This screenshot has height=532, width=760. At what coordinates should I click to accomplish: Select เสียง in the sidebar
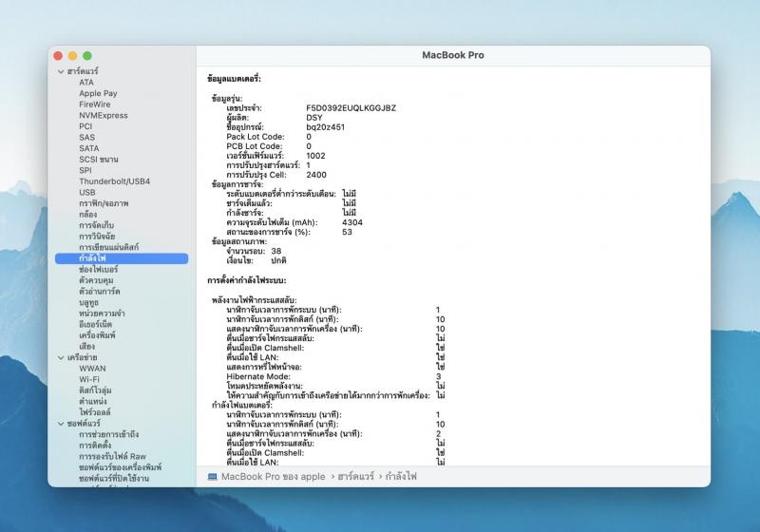86,347
